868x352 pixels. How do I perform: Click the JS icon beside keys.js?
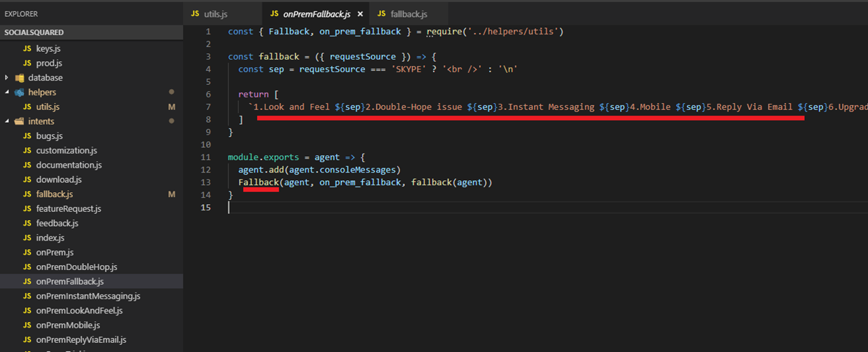(27, 48)
